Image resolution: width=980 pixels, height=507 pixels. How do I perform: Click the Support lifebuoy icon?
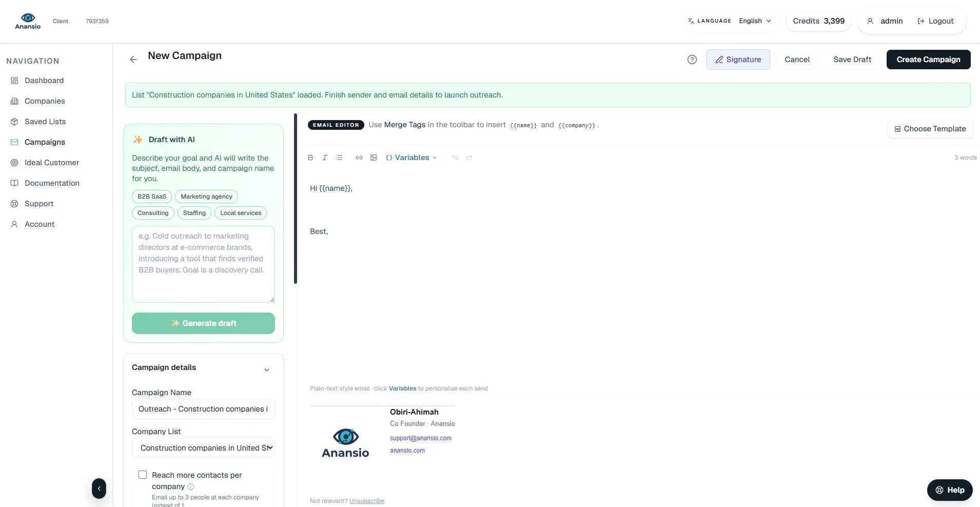[x=14, y=204]
